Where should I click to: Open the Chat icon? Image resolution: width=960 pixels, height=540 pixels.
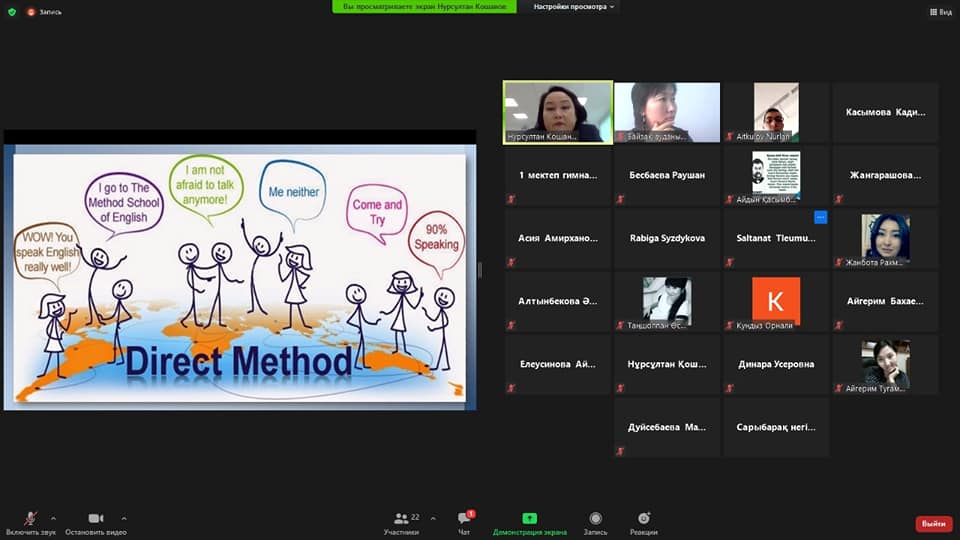pyautogui.click(x=464, y=519)
